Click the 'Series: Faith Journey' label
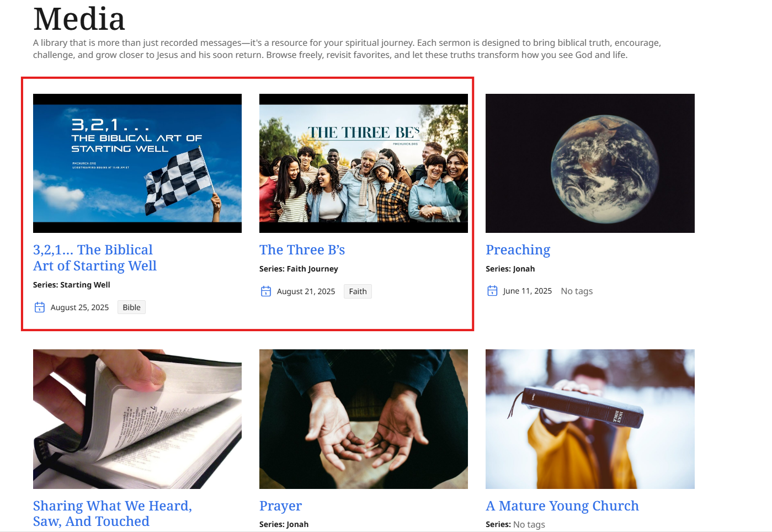The image size is (772, 532). click(x=299, y=269)
